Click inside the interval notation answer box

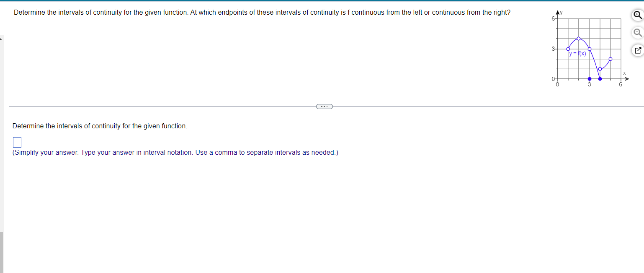pyautogui.click(x=17, y=142)
